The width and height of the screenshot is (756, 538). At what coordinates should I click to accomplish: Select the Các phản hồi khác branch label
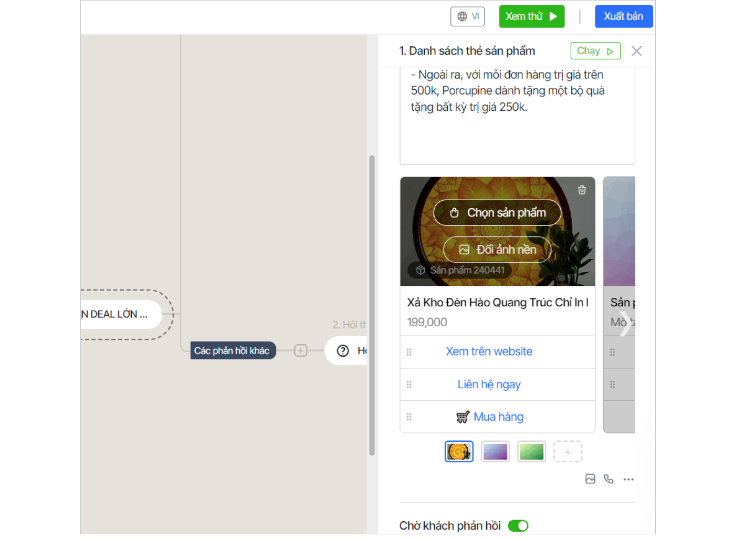tap(232, 350)
